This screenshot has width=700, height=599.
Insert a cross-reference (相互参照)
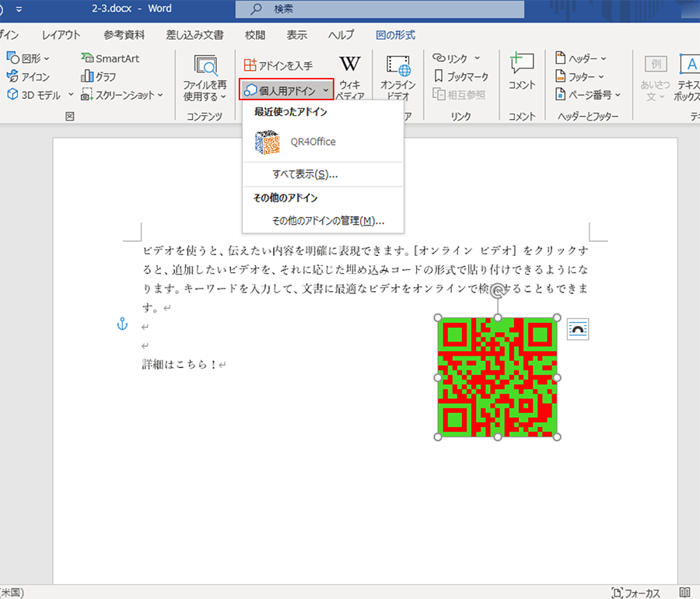tap(460, 95)
